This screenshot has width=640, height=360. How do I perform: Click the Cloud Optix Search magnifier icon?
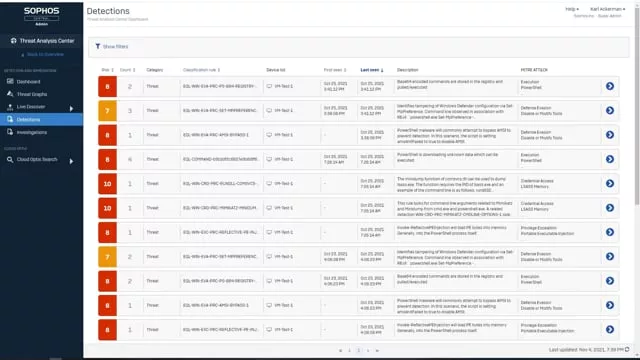click(10, 160)
